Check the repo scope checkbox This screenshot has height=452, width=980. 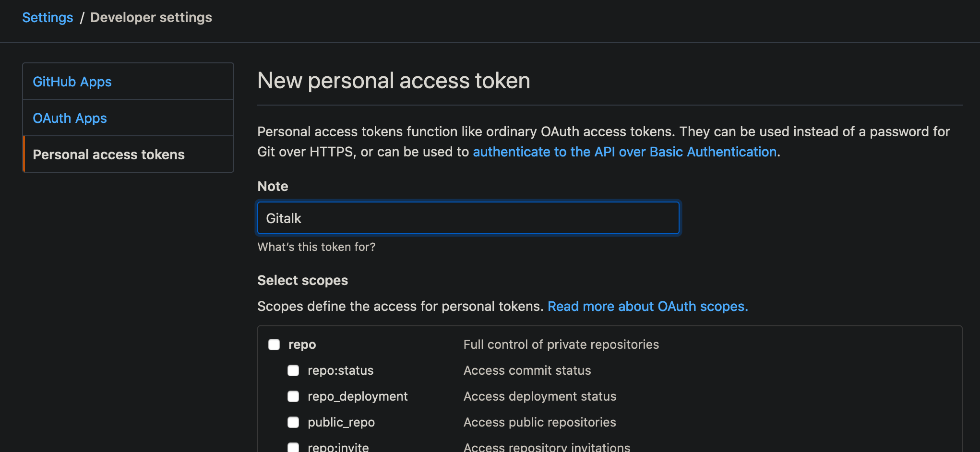tap(274, 345)
